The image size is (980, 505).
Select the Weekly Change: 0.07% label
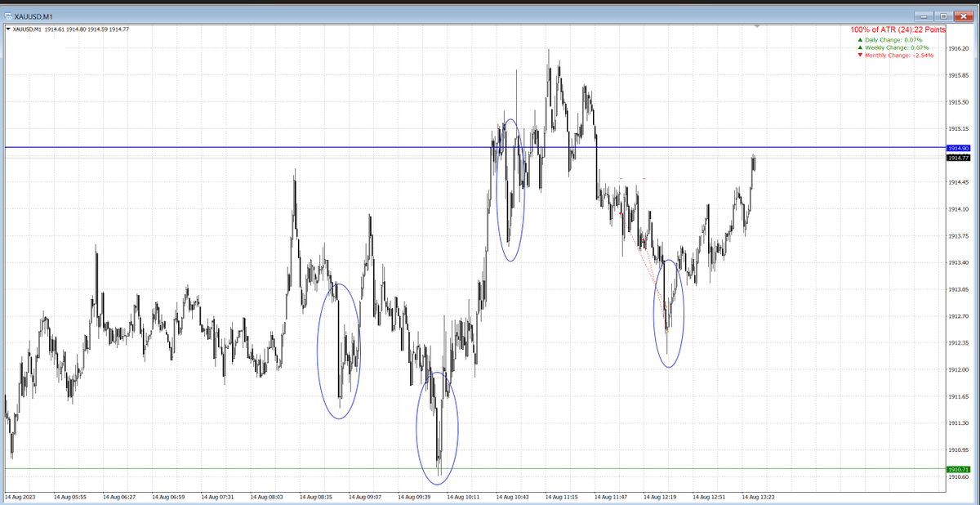[x=896, y=47]
